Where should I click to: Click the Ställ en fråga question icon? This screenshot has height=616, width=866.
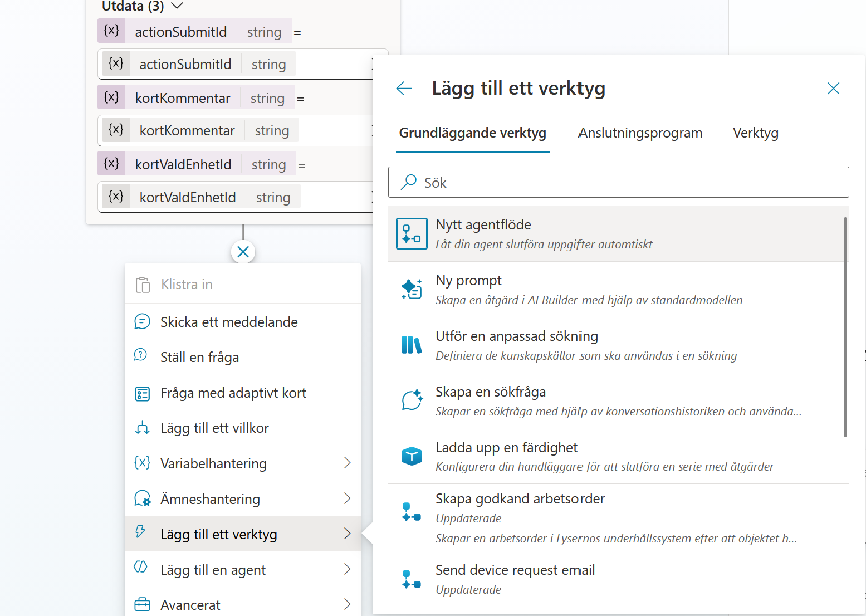141,355
